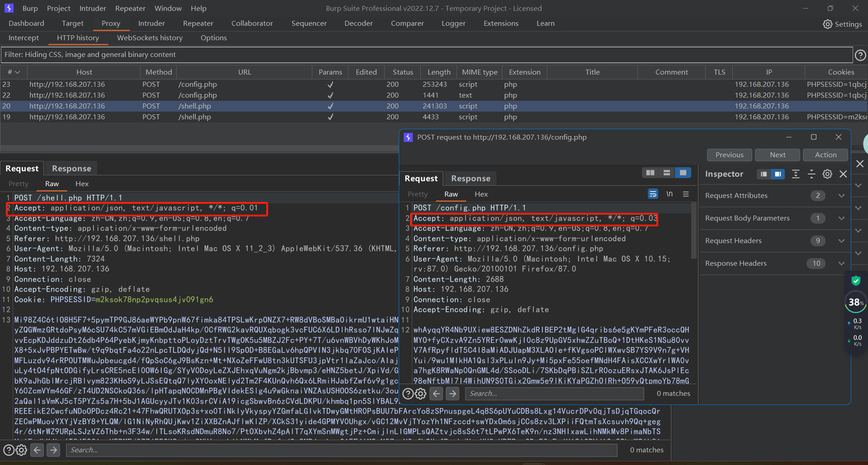Viewport: 868px width, 465px height.
Task: Go to previous search match in popup
Action: point(436,394)
